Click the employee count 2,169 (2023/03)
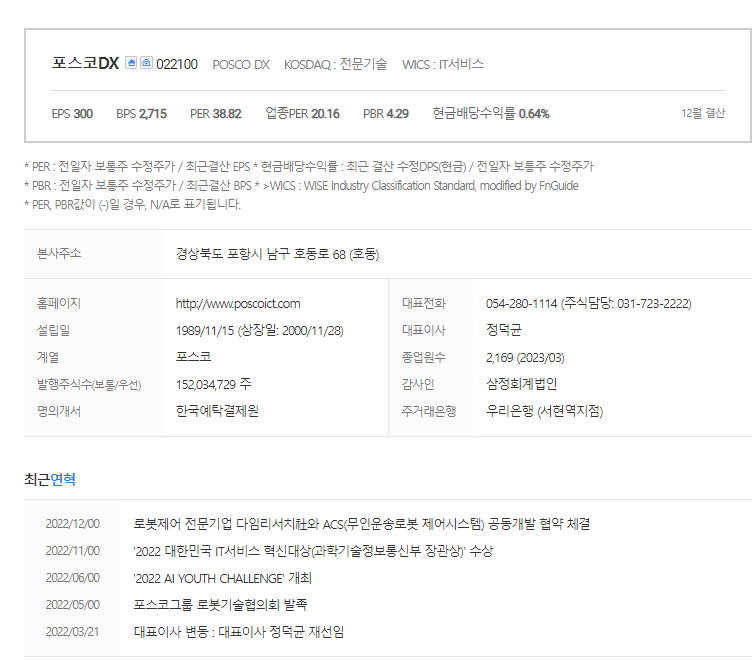 [525, 358]
